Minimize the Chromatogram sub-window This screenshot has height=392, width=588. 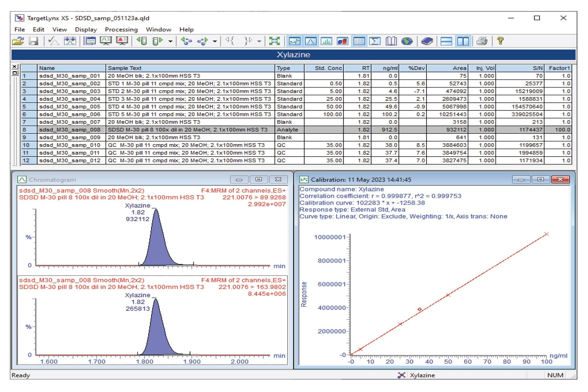point(239,179)
